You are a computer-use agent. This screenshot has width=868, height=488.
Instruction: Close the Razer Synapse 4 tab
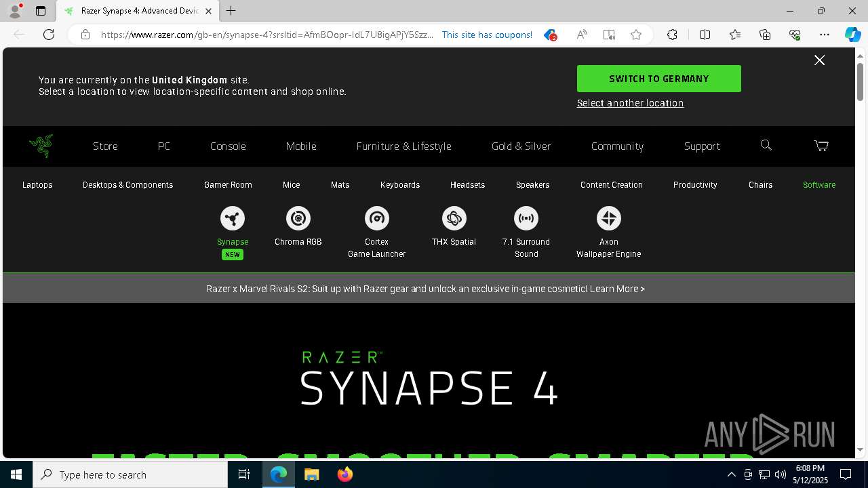point(208,11)
